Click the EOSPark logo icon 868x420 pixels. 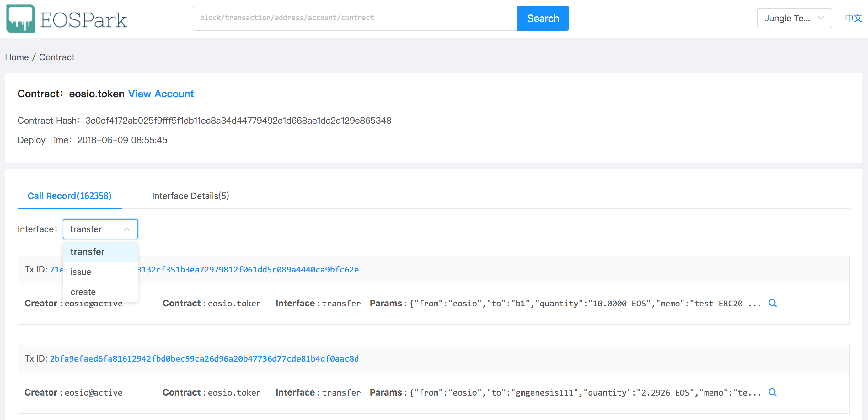pos(20,19)
